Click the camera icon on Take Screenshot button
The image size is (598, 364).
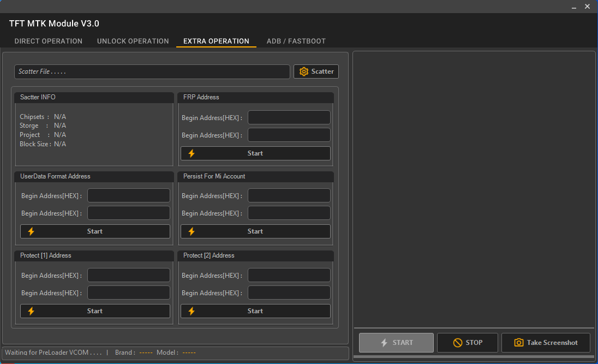[x=518, y=342]
